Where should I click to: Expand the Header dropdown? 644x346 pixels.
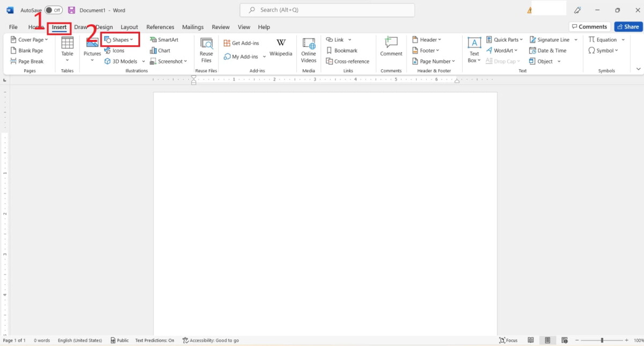point(427,40)
